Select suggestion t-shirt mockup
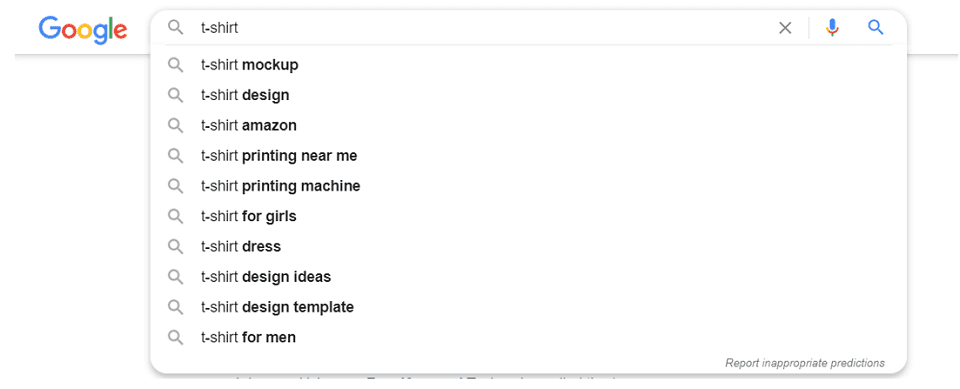This screenshot has height=389, width=960. (528, 65)
